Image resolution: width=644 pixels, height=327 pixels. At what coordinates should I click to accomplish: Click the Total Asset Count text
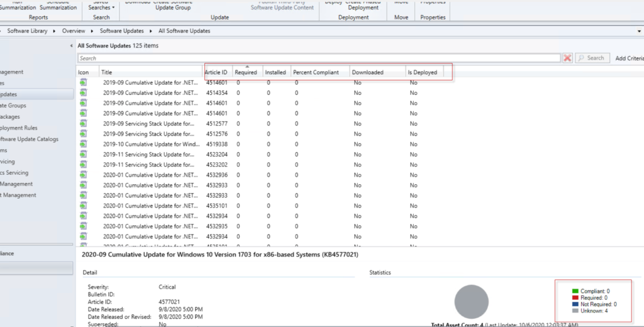(457, 324)
